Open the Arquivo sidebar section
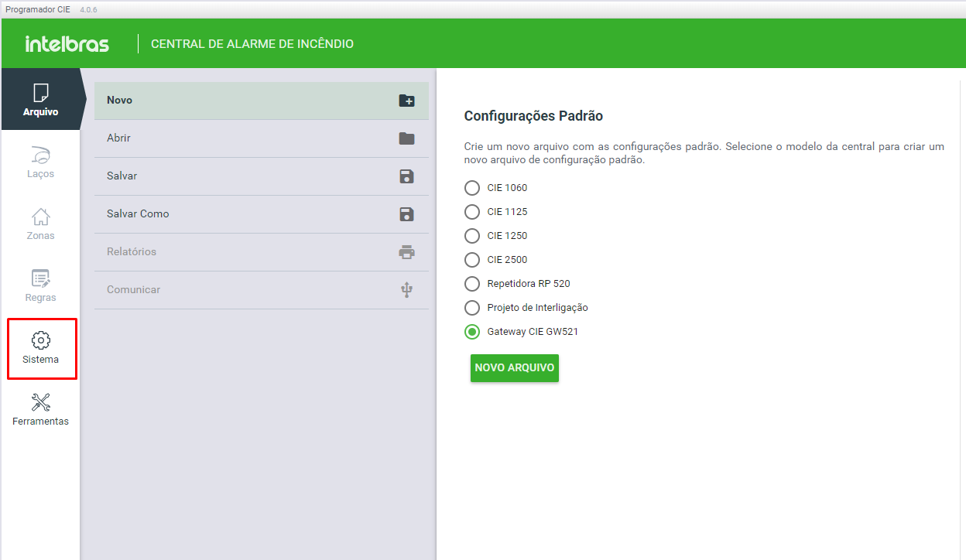The height and width of the screenshot is (560, 966). (x=40, y=99)
